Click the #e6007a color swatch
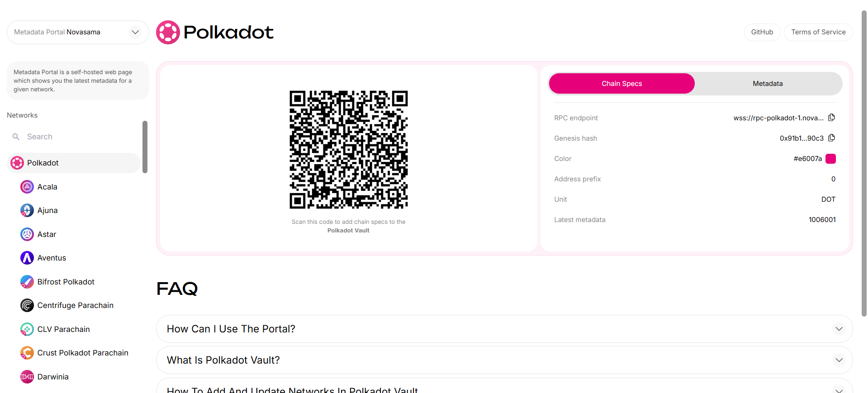The height and width of the screenshot is (393, 868). pyautogui.click(x=830, y=159)
